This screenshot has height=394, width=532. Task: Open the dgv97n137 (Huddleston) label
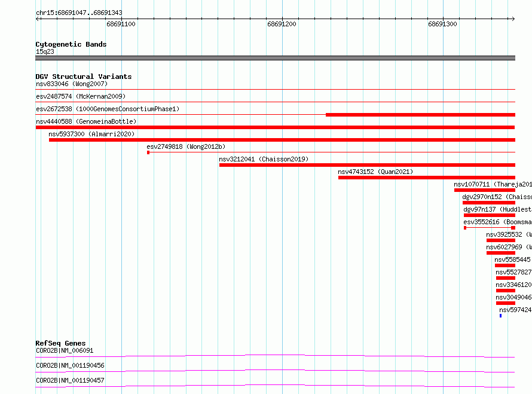497,209
